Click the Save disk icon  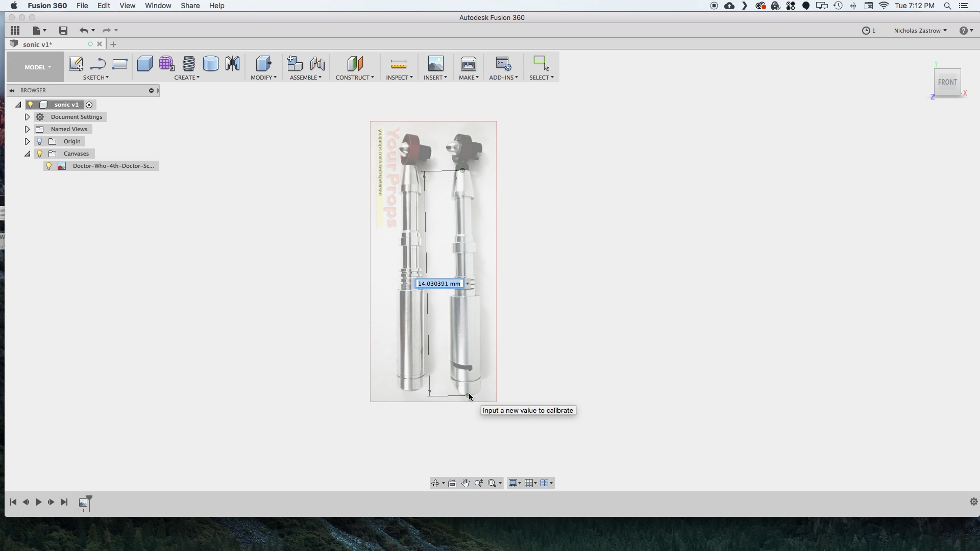[63, 31]
